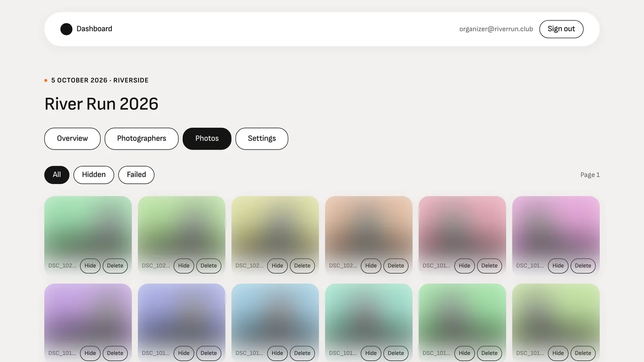Select the Photos tab
This screenshot has height=362, width=644.
(207, 139)
